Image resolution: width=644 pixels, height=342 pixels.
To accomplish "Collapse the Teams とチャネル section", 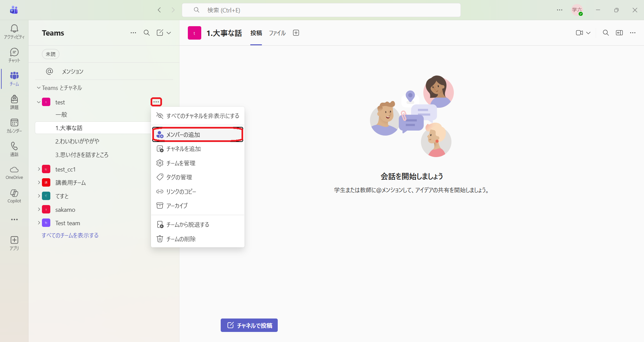I will pos(39,88).
